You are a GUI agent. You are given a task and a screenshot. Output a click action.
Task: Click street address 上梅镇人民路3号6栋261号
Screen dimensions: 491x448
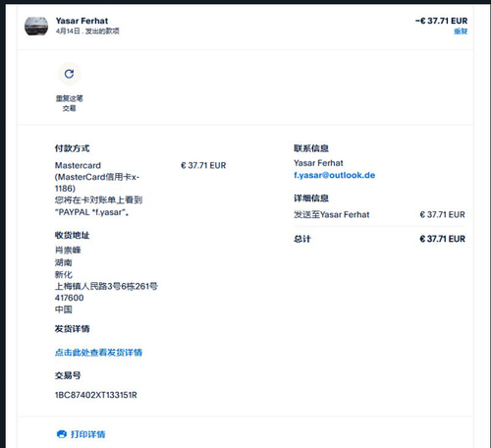[x=106, y=286]
